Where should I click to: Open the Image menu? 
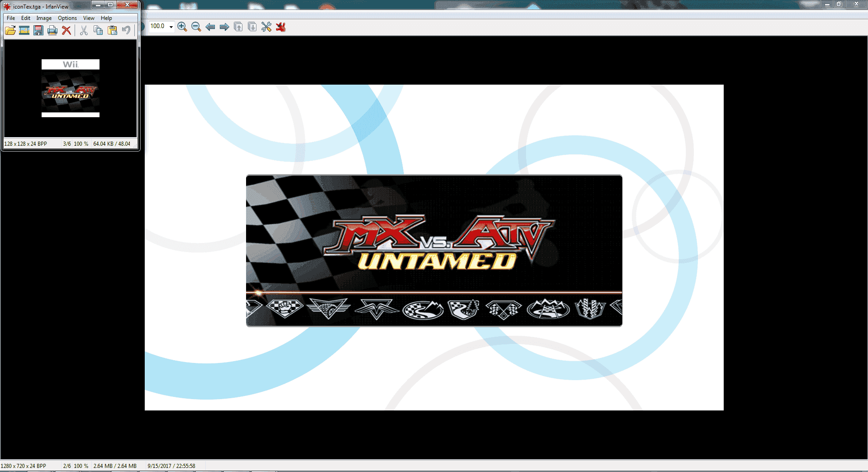tap(44, 18)
